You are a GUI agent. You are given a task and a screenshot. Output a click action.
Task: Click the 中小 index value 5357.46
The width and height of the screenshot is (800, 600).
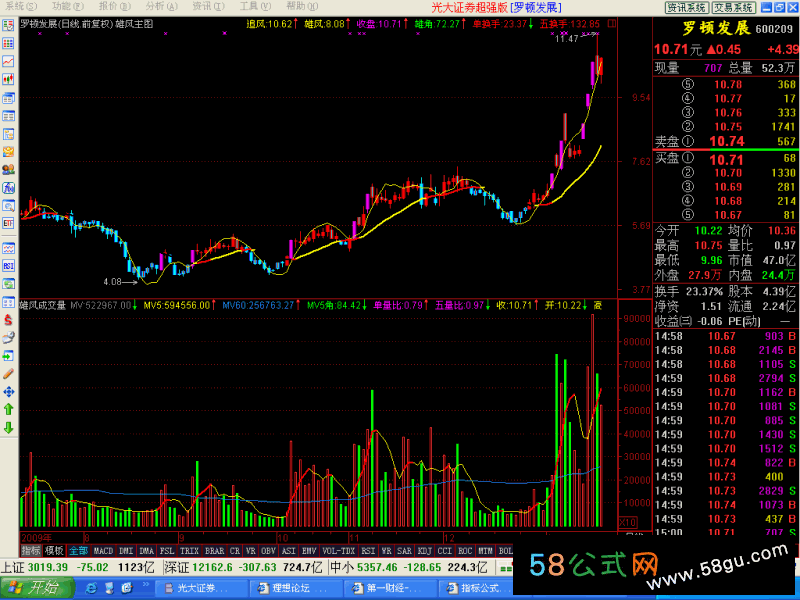pos(378,567)
